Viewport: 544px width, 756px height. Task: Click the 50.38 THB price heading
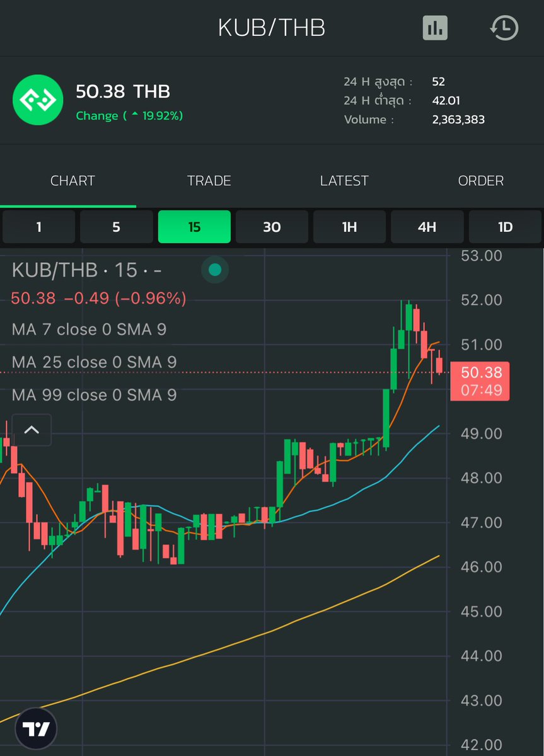123,91
